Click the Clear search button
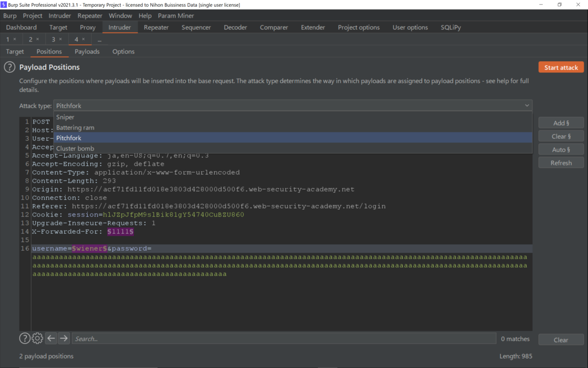 (x=561, y=340)
